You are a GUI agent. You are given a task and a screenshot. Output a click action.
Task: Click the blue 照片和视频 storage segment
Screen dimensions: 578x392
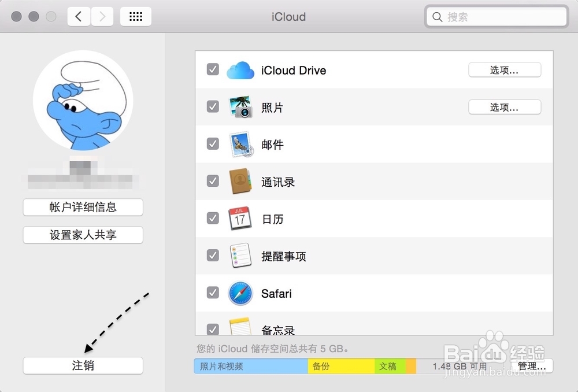coord(251,366)
